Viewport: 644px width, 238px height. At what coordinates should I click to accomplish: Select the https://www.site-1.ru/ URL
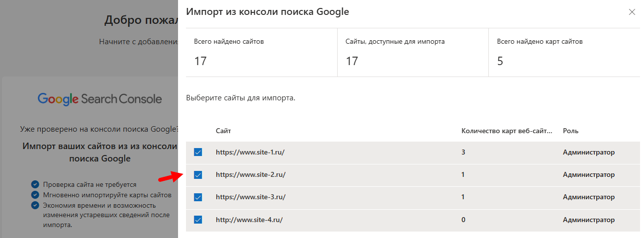point(250,153)
